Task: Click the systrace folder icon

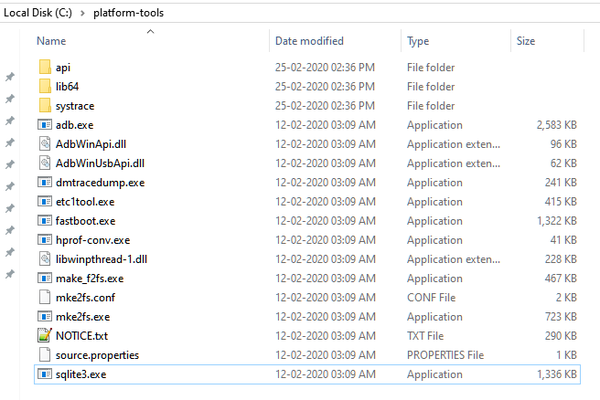Action: (x=45, y=105)
